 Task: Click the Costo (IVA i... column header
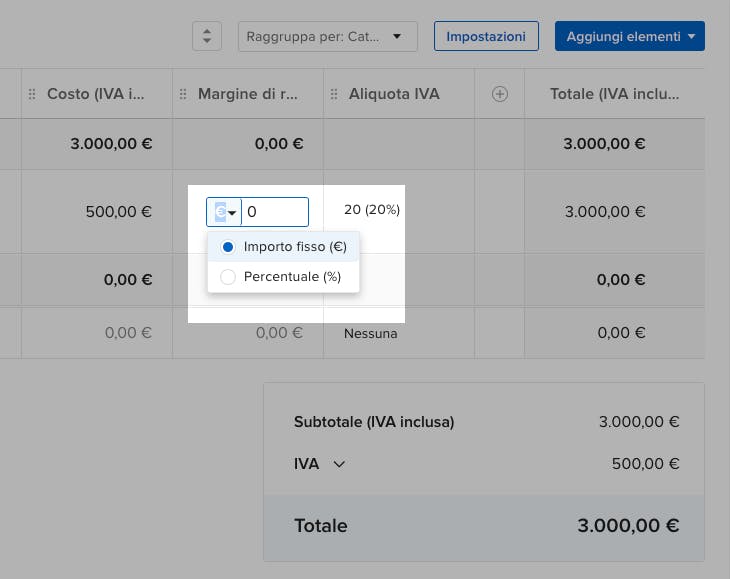coord(97,94)
